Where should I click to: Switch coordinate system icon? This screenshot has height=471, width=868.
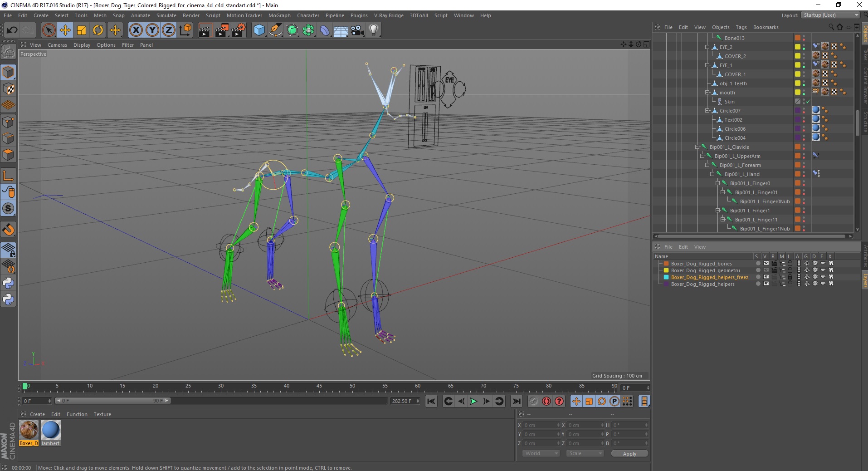point(185,30)
